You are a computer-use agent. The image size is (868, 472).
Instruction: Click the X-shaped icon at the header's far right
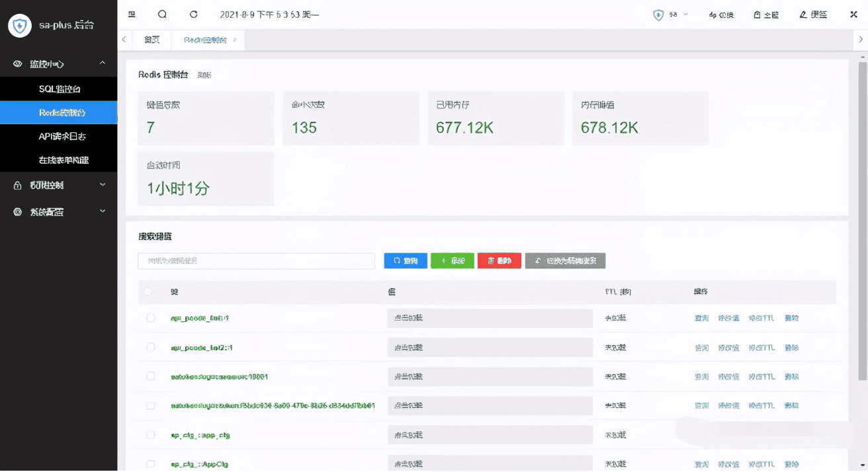click(853, 15)
